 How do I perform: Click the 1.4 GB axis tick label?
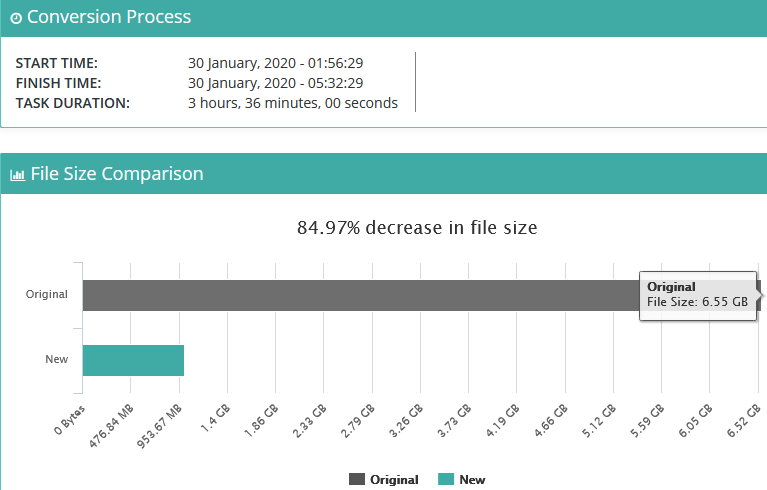(215, 418)
